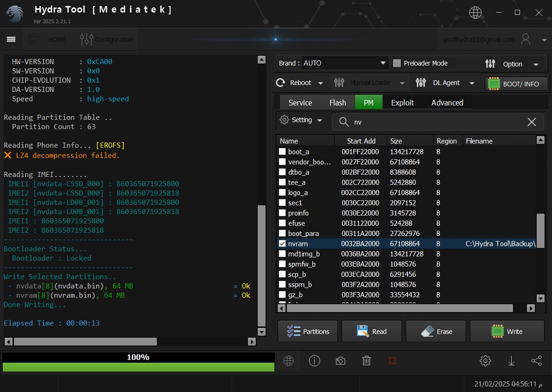Click the Setting gear icon in PM tab
This screenshot has height=392, width=552.
pyautogui.click(x=284, y=120)
